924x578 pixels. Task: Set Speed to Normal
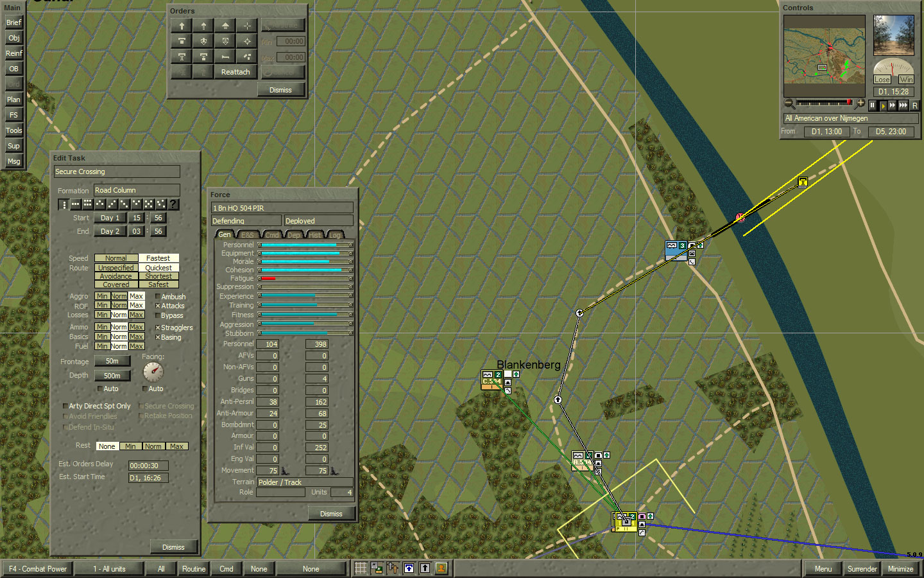(x=116, y=258)
